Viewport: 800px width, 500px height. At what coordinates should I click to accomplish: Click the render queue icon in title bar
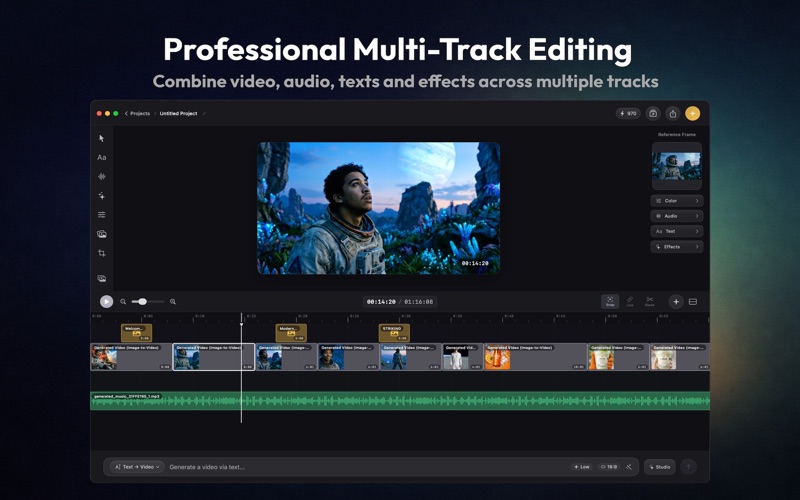tap(653, 114)
